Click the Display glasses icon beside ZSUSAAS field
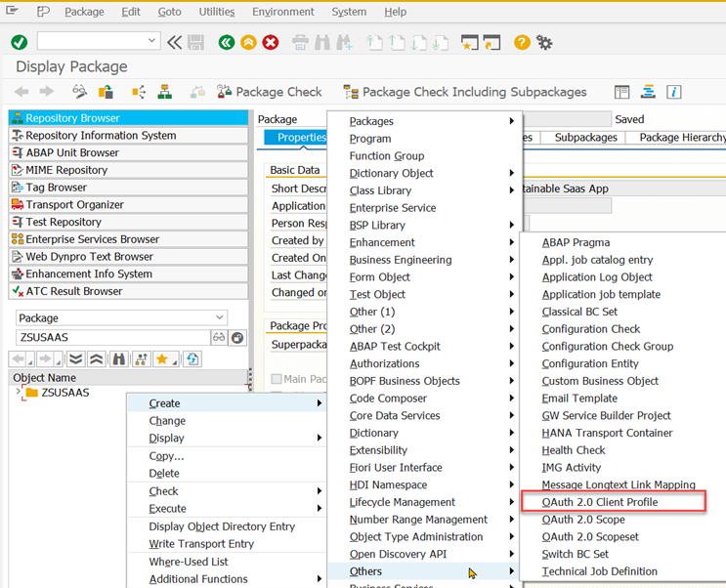This screenshot has height=588, width=726. pyautogui.click(x=219, y=338)
